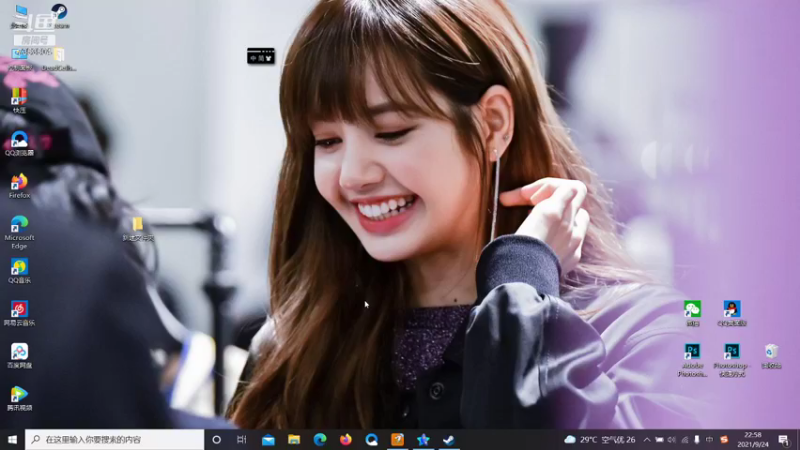Screen dimensions: 800x450
Task: Select the 新建文件夹 folder on desktop
Action: tap(138, 229)
